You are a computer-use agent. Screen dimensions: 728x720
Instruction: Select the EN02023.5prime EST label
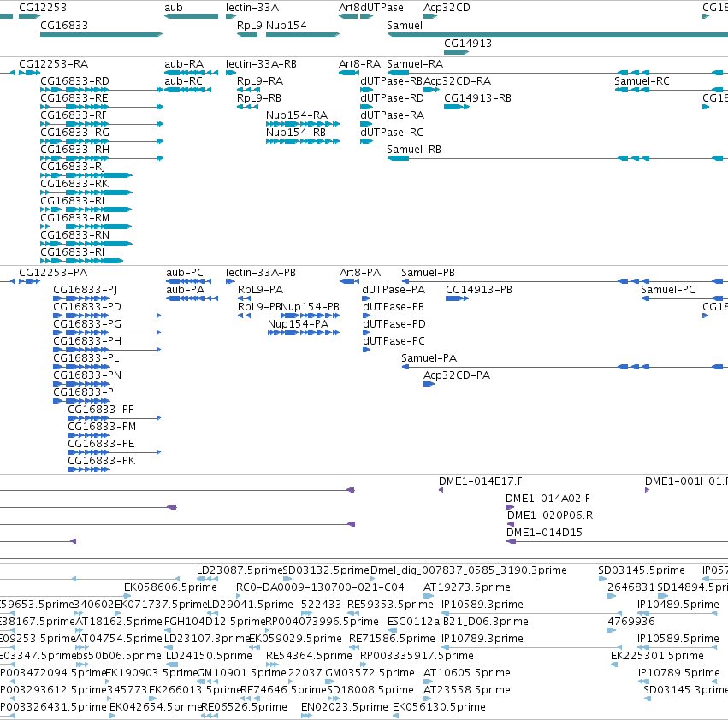(345, 707)
